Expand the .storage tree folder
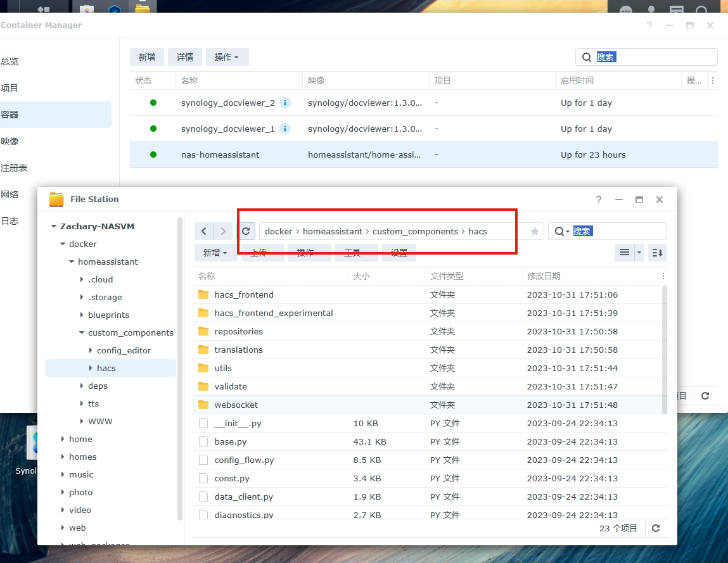Viewport: 728px width, 563px height. pyautogui.click(x=82, y=297)
